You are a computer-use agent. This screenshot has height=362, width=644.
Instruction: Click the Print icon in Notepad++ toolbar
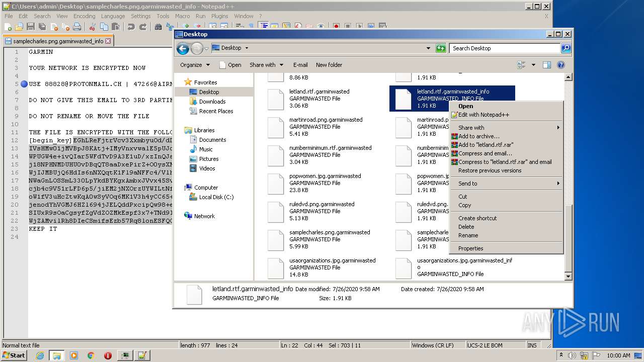coord(77,27)
